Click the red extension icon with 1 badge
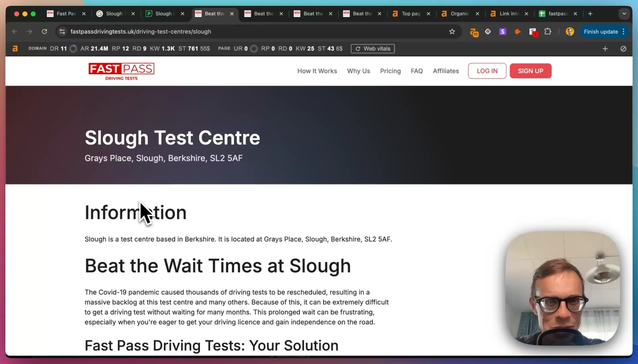Screen dimensions: 638x364 [533, 32]
